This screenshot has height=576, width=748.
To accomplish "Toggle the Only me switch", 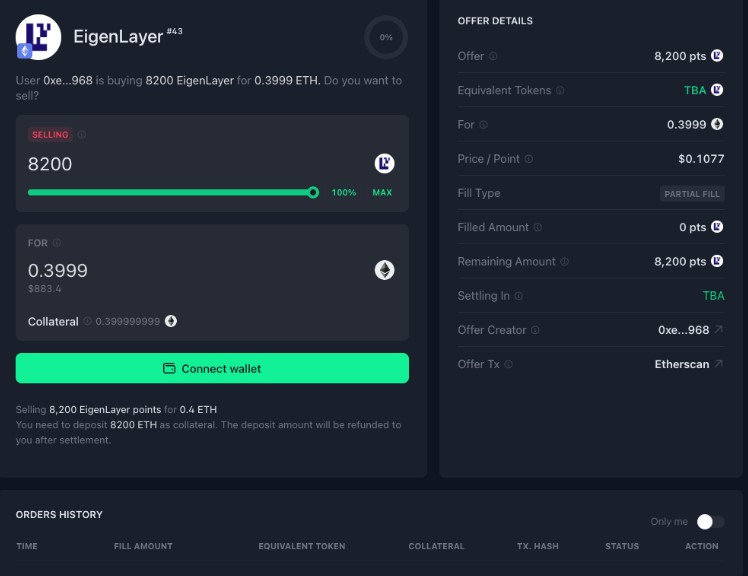I will coord(710,521).
